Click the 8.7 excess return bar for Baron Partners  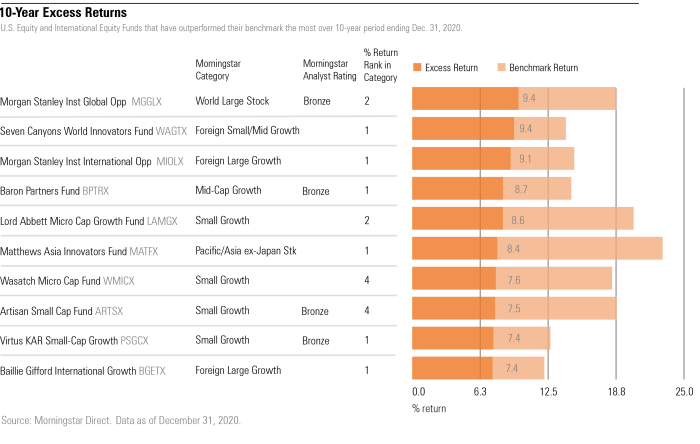click(458, 188)
